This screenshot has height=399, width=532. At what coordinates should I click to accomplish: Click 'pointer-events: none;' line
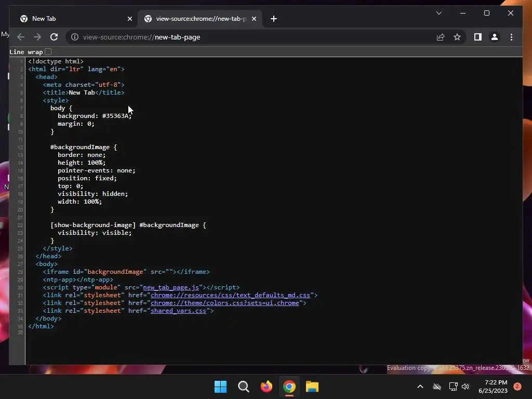96,170
